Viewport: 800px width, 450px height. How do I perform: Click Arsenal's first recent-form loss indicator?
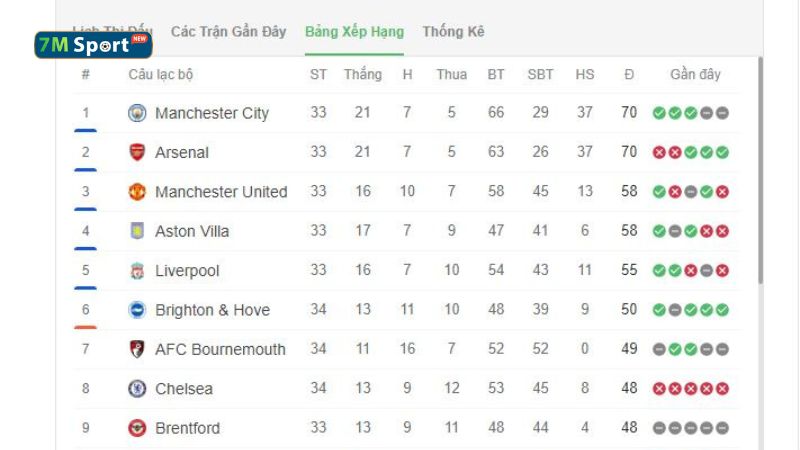click(x=659, y=153)
